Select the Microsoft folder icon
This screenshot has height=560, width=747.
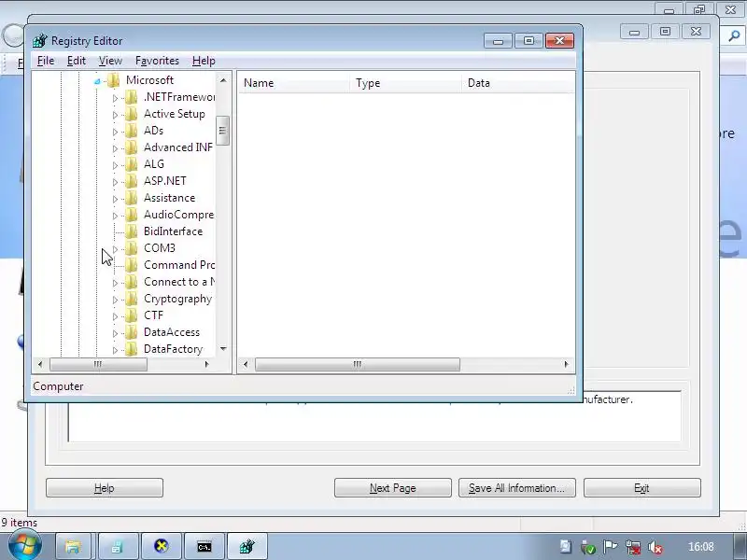click(113, 80)
